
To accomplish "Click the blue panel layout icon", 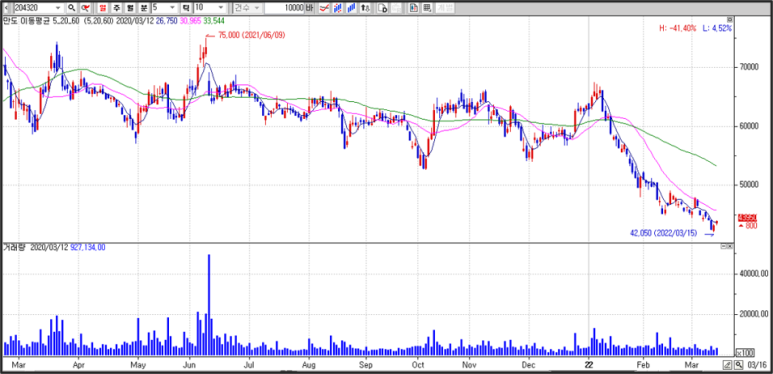I will click(413, 8).
